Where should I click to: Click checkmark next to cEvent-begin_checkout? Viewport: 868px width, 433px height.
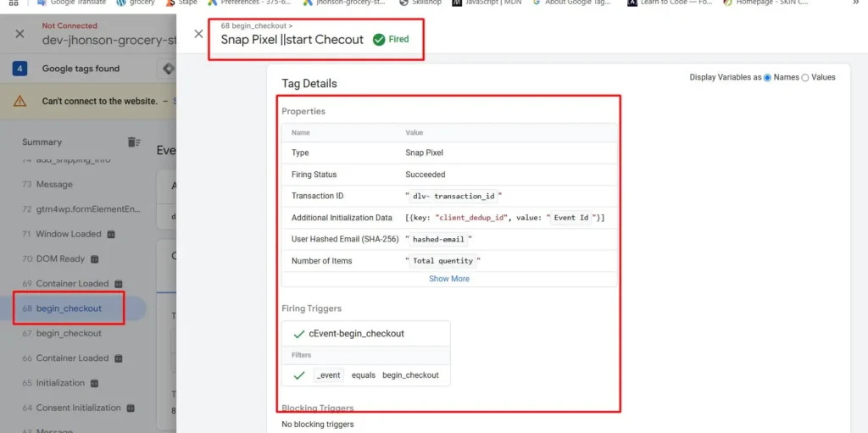pos(299,334)
